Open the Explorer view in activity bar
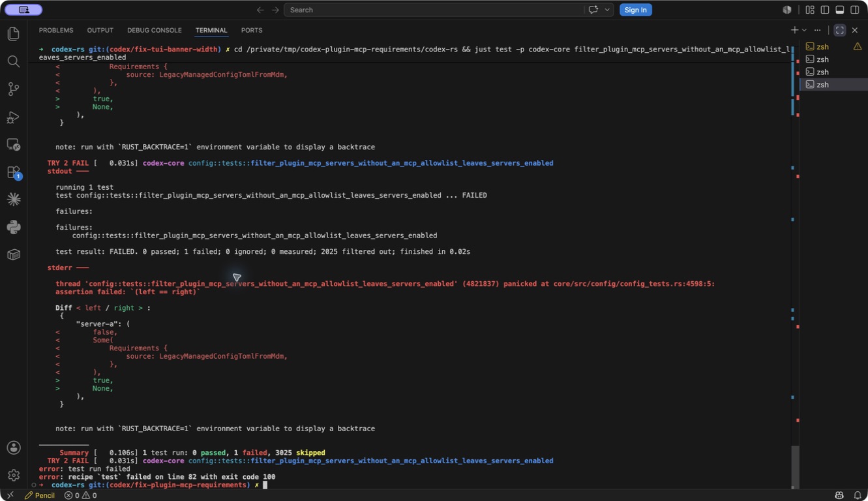Screen dimensions: 868x501 tap(14, 34)
